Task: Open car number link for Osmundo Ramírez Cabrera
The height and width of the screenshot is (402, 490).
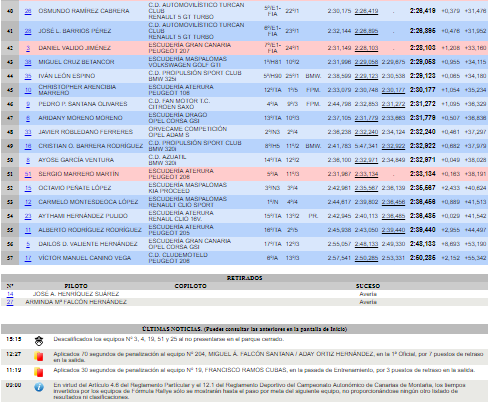Action: 28,11
